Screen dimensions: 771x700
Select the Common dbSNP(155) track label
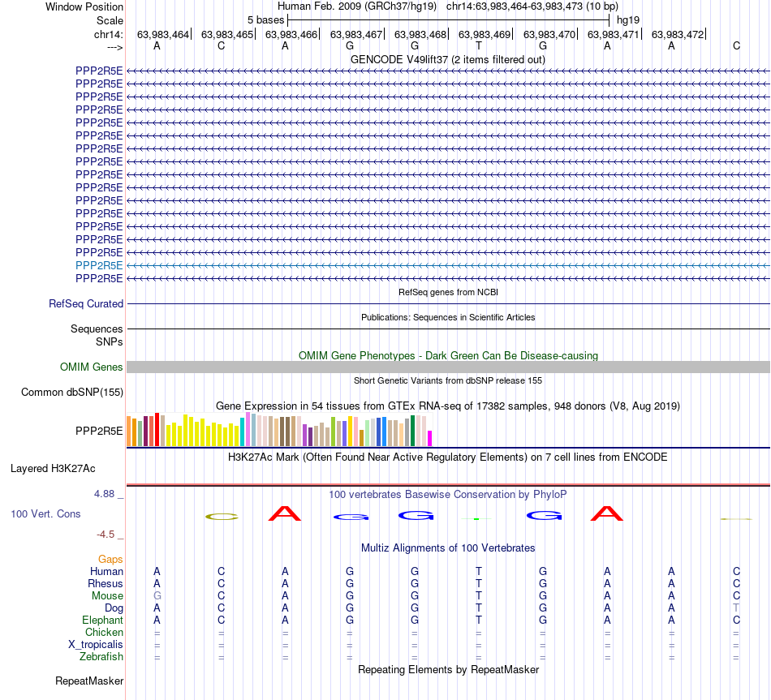pyautogui.click(x=72, y=393)
